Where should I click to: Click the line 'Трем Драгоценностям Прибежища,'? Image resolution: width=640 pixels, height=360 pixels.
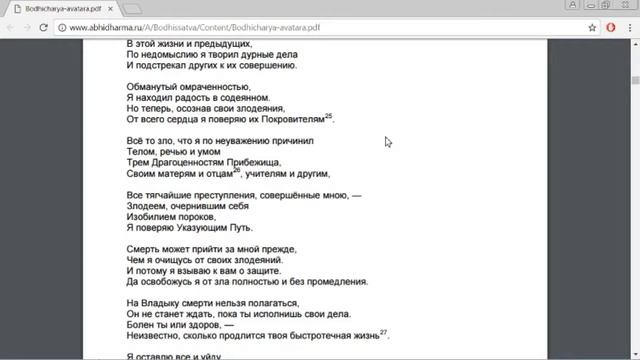[x=204, y=162]
